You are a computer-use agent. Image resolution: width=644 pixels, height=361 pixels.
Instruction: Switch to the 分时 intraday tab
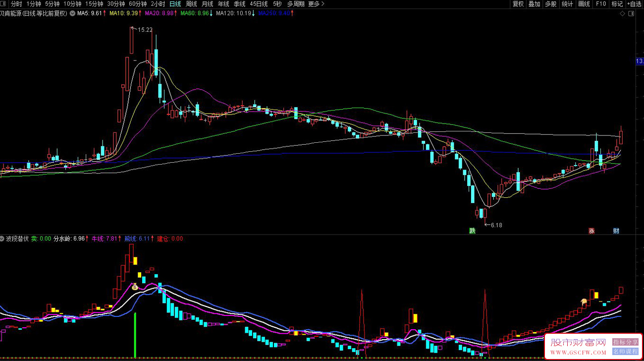click(16, 4)
